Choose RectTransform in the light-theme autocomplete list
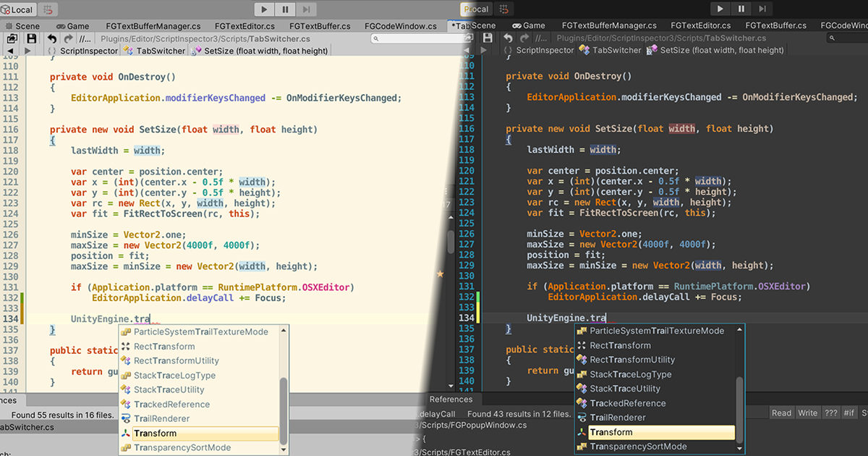Screen dimensions: 868x456 click(x=164, y=347)
